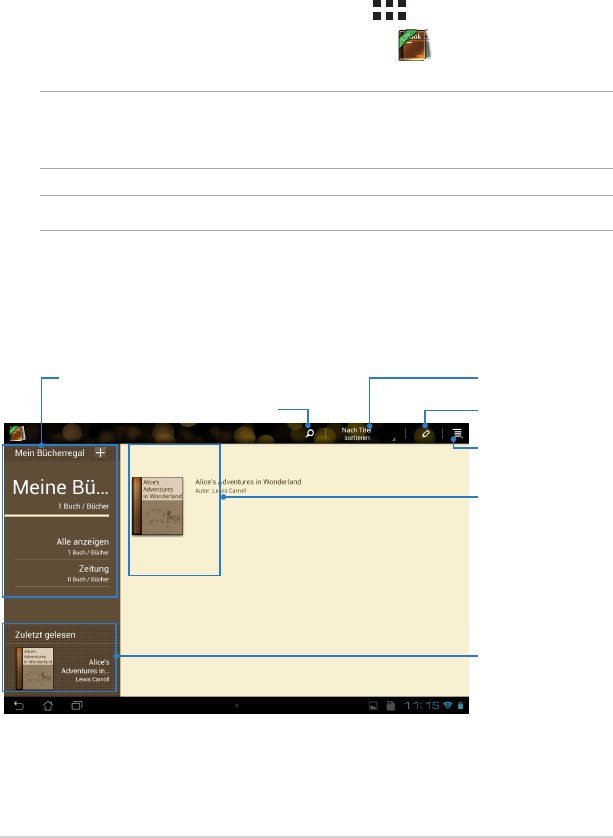The width and height of the screenshot is (613, 838).
Task: Open the apps grid icon
Action: [x=389, y=10]
